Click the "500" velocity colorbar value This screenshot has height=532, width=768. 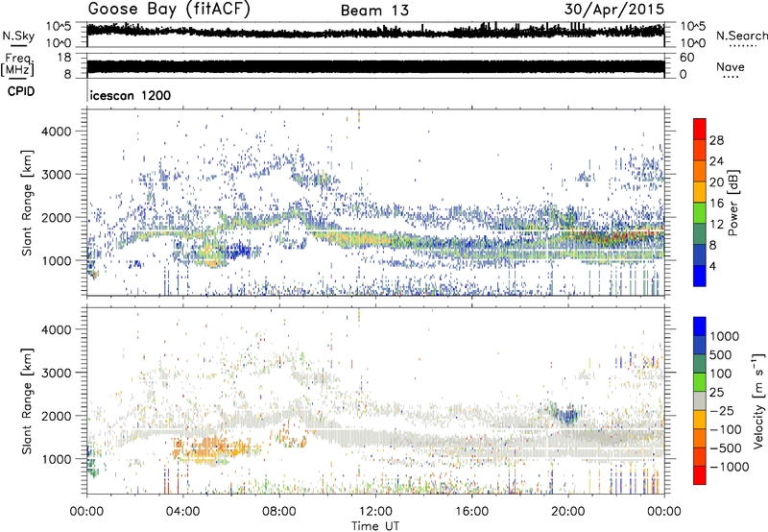coord(720,354)
